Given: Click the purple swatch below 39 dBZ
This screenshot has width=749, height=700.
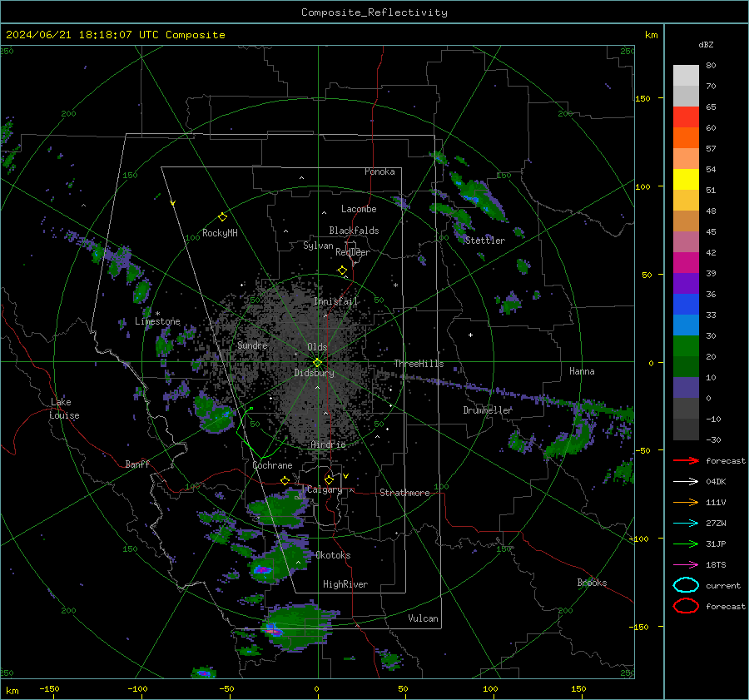Looking at the screenshot, I should tap(686, 284).
